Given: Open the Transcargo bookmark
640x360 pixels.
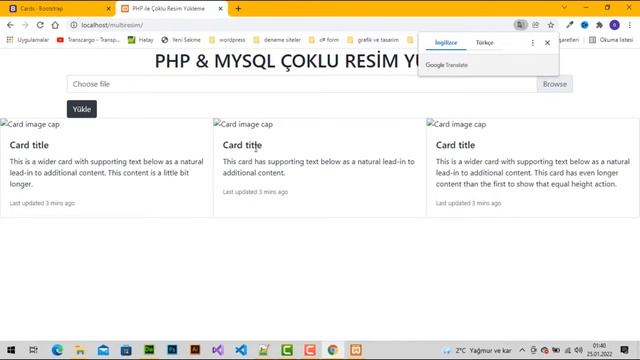Looking at the screenshot, I should click(89, 40).
